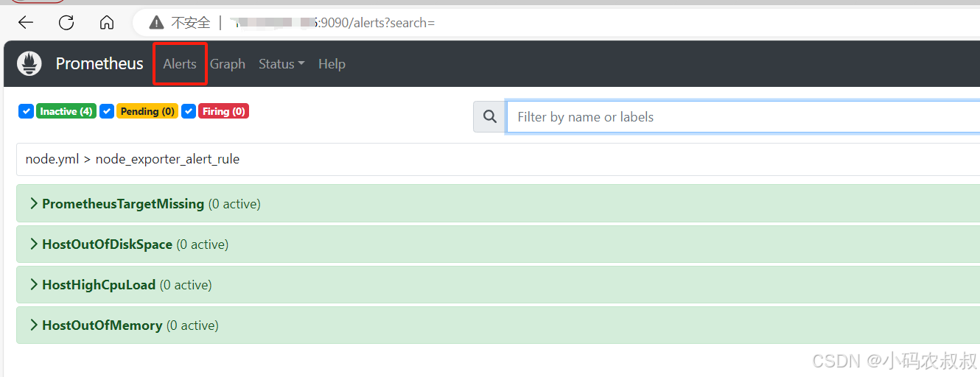Screen dimensions: 980x377
Task: Click the Prometheus flame logo icon
Action: tap(29, 63)
